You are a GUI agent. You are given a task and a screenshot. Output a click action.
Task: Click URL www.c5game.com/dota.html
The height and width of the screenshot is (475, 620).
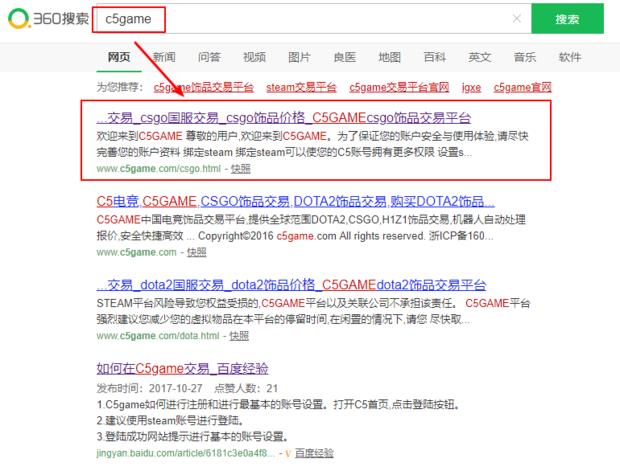pos(158,336)
